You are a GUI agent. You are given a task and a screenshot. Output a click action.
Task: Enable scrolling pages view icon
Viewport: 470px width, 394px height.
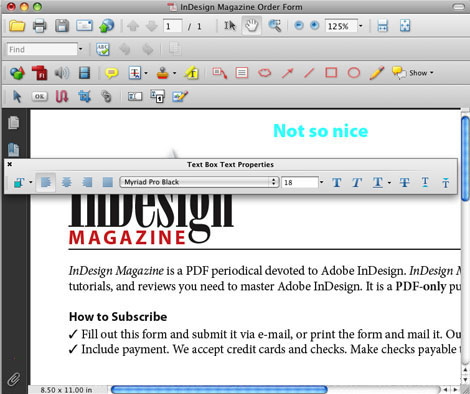click(x=383, y=26)
